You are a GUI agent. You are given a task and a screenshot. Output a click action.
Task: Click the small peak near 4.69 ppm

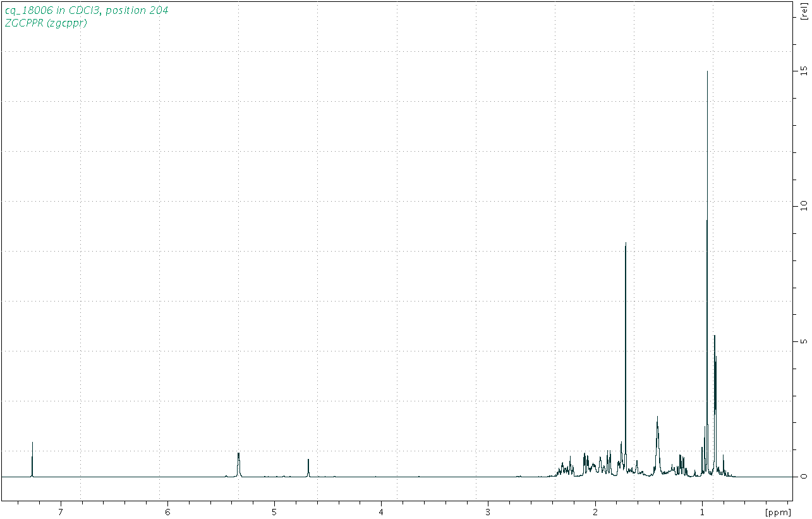pyautogui.click(x=308, y=468)
